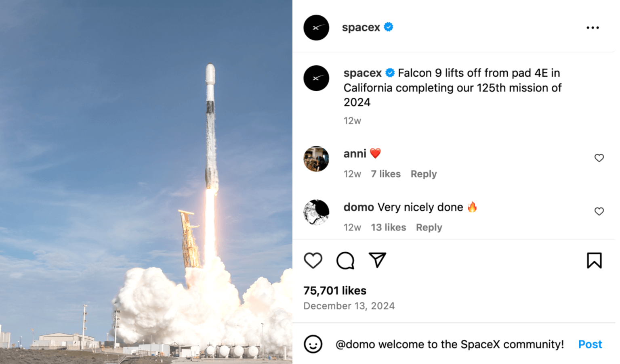Image resolution: width=620 pixels, height=364 pixels.
Task: Open domo's profile avatar
Action: (x=316, y=212)
